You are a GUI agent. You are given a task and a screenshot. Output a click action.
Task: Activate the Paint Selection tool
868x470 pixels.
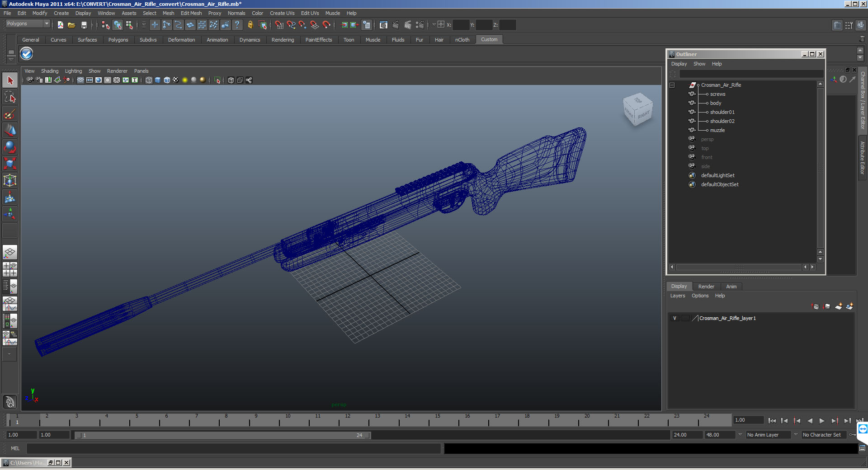[10, 113]
